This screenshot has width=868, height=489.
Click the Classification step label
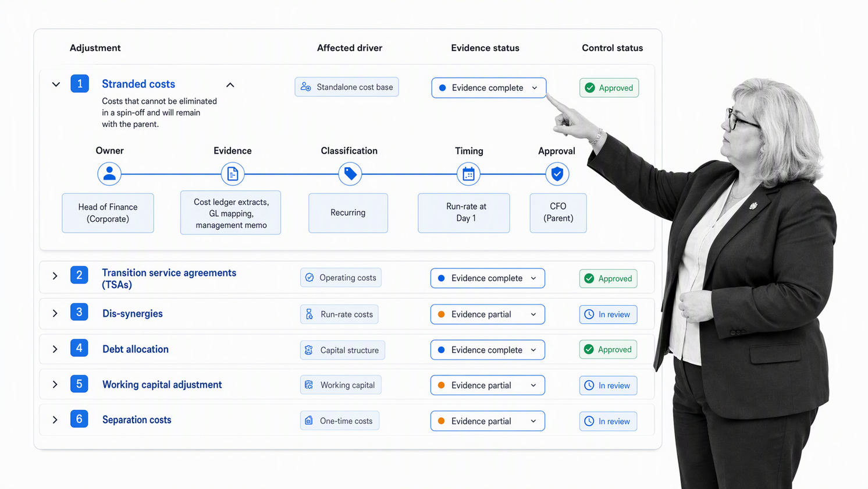pyautogui.click(x=349, y=151)
